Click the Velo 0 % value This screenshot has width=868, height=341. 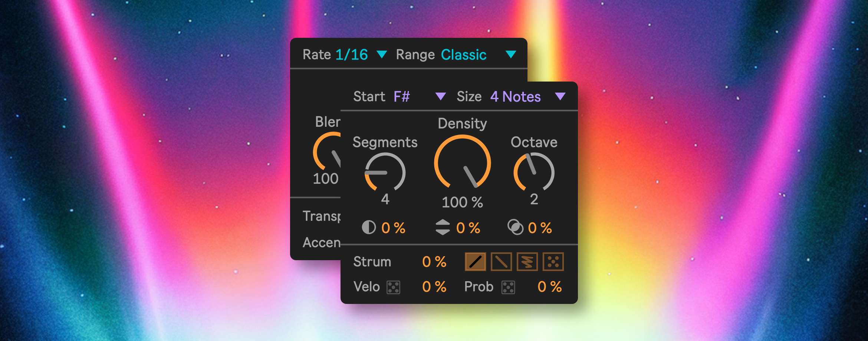pyautogui.click(x=434, y=287)
